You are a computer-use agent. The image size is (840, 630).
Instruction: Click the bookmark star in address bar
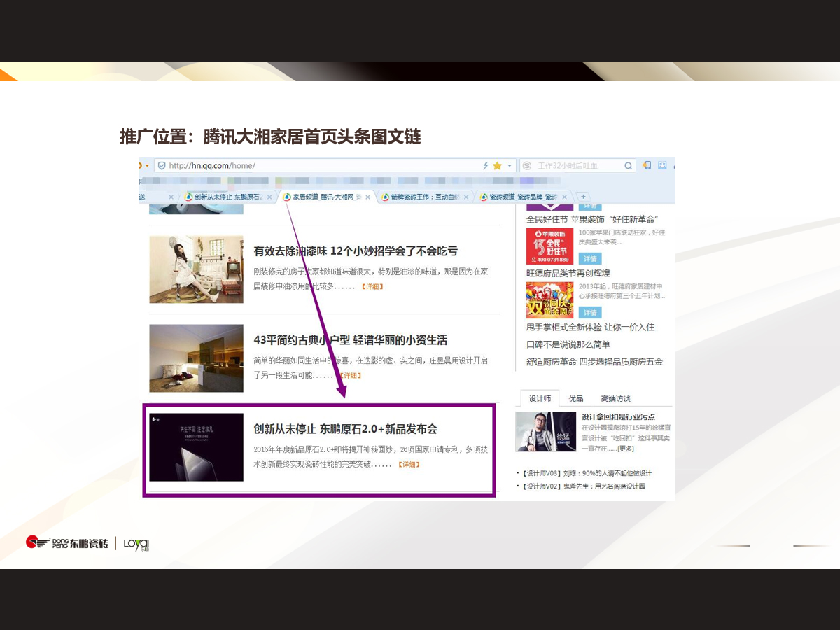tap(497, 166)
